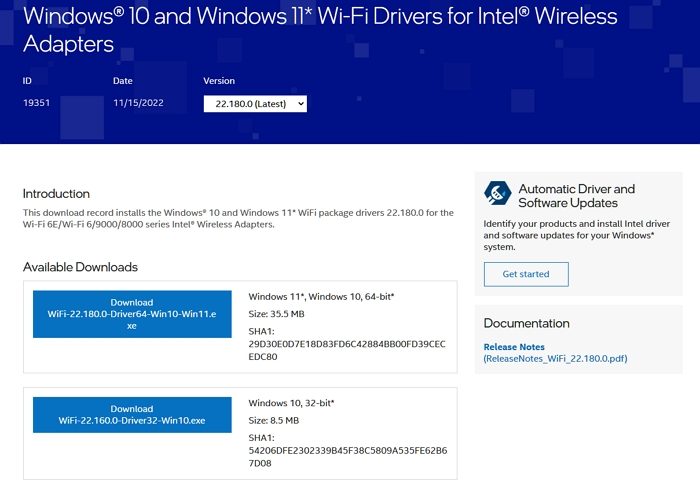Click the Size: 8.5 MB text
The height and width of the screenshot is (490, 700).
pos(274,420)
